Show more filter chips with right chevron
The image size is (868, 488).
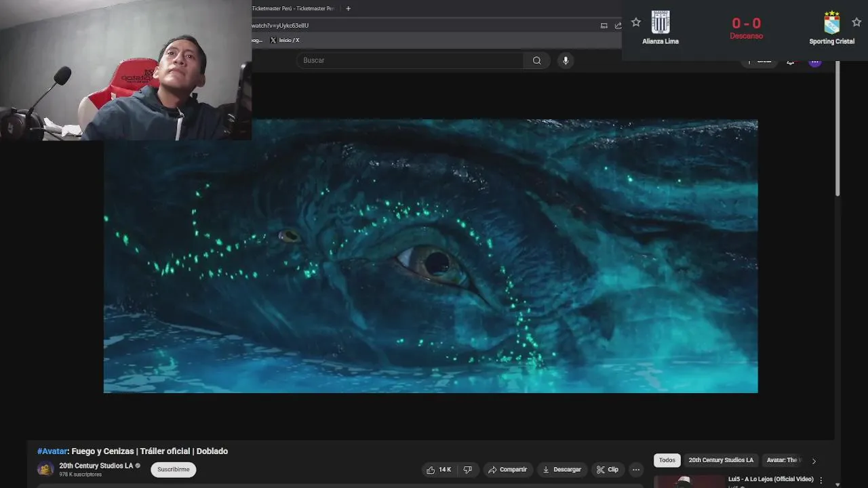(x=814, y=461)
